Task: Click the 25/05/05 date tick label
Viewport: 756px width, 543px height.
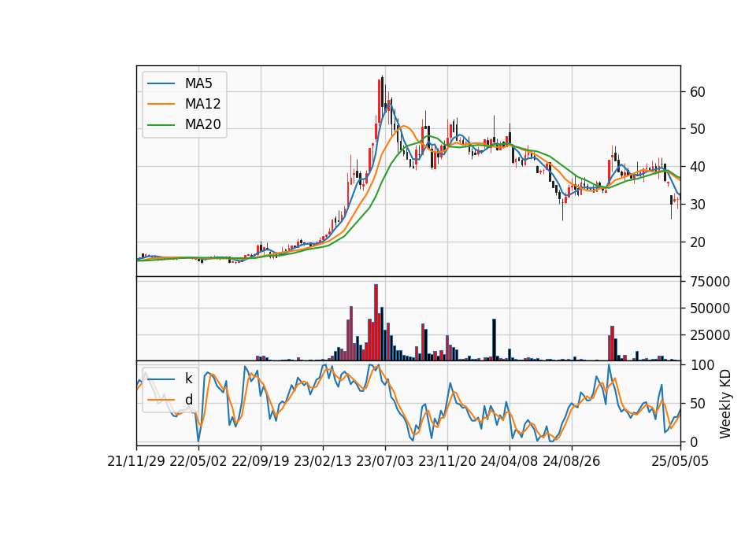Action: tap(680, 461)
